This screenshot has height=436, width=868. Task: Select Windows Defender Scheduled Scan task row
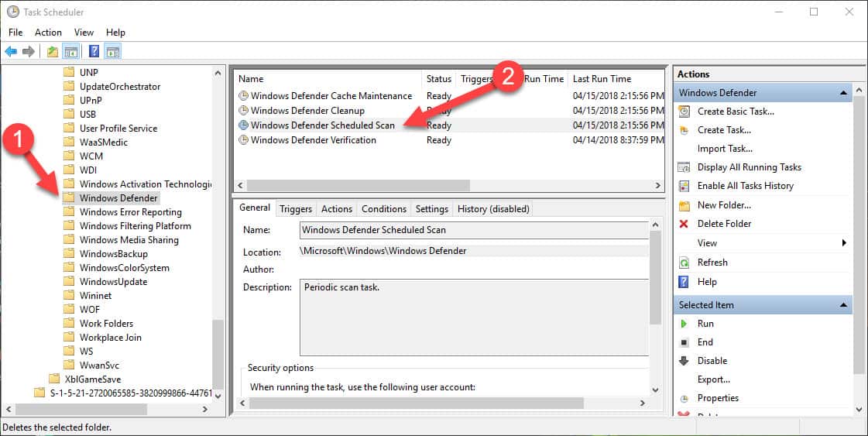450,125
